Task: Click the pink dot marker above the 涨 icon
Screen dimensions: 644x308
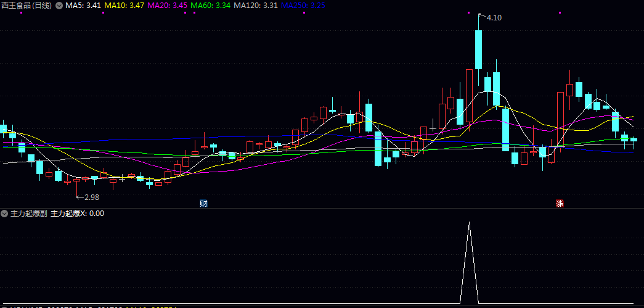Action: click(x=560, y=13)
